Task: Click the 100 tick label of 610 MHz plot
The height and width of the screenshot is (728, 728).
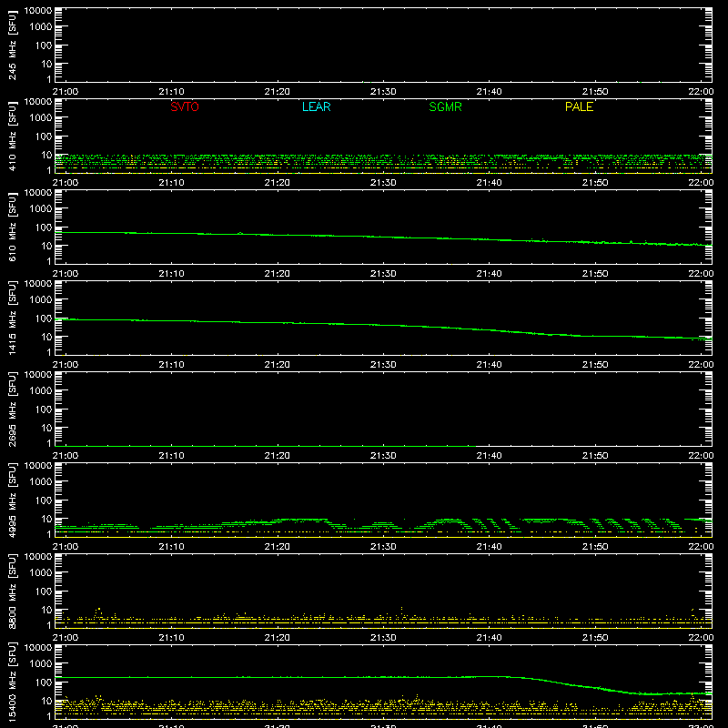Action: (x=44, y=227)
